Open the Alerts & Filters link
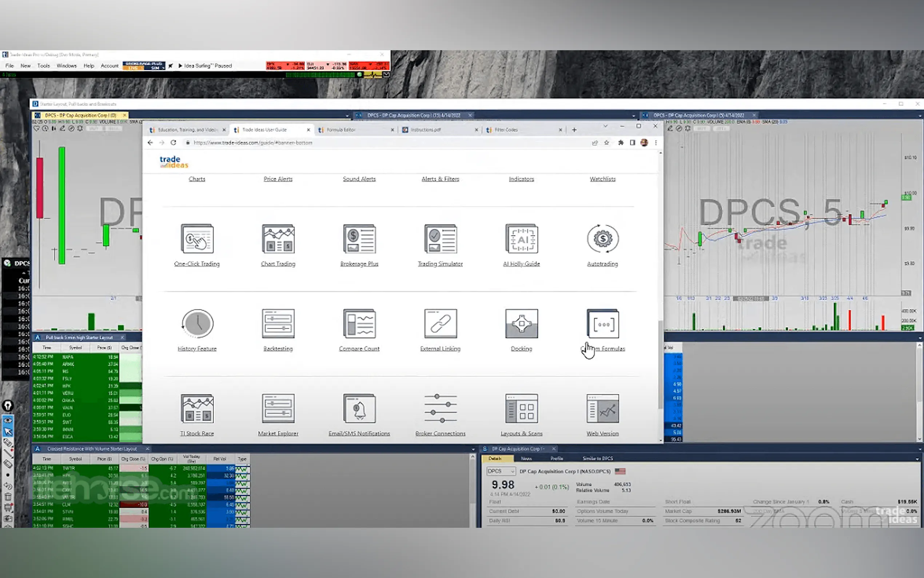Image resolution: width=924 pixels, height=578 pixels. point(440,179)
